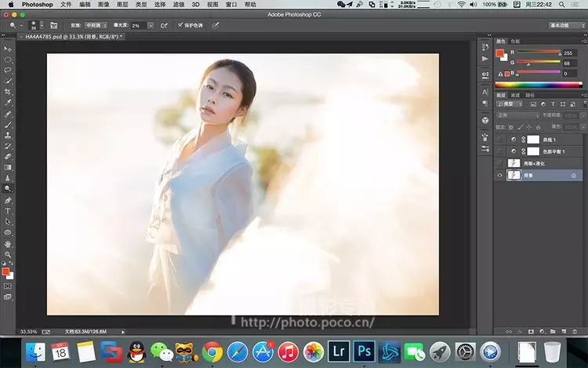Select the Pen tool
588x368 pixels.
point(8,200)
